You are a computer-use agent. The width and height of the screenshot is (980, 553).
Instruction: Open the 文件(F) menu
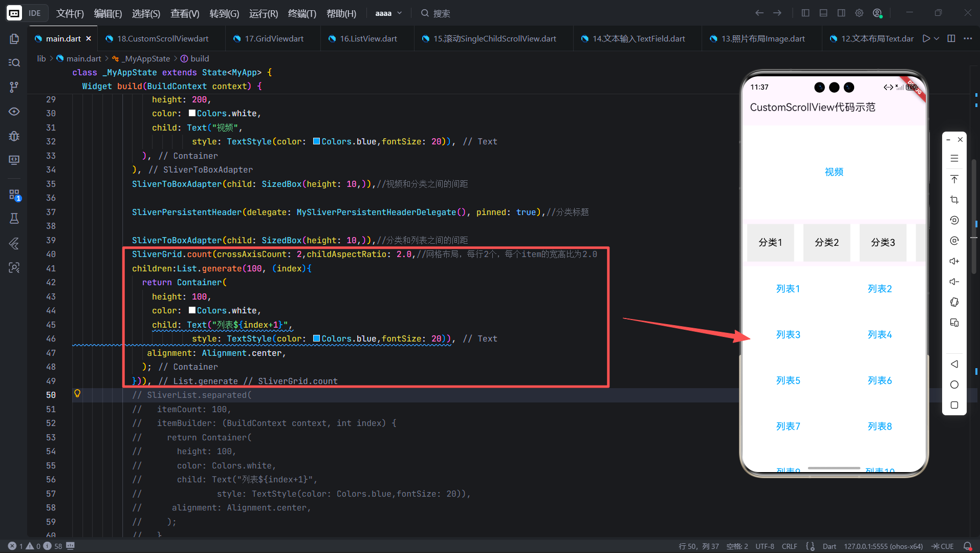[x=70, y=13]
